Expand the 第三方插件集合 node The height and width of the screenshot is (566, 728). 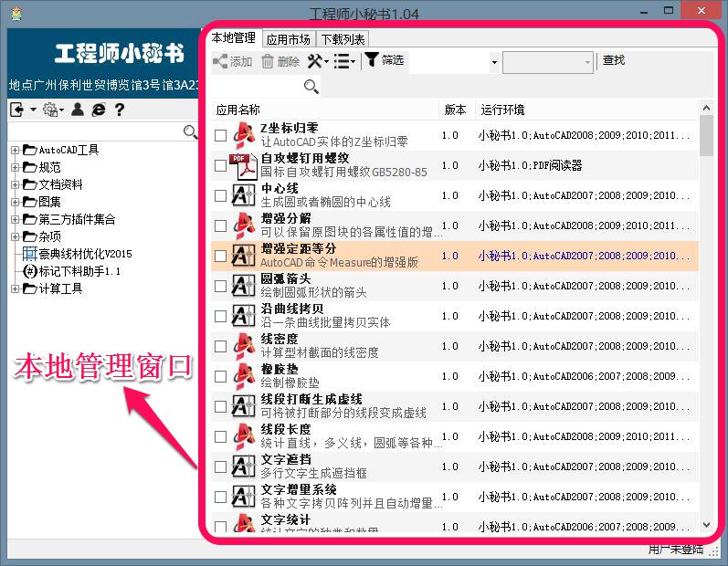click(x=15, y=219)
